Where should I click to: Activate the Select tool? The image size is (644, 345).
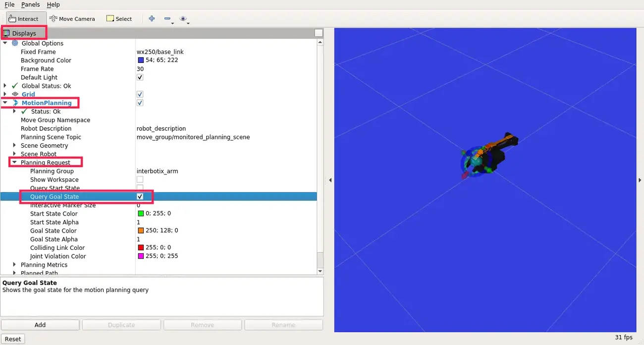pyautogui.click(x=119, y=18)
